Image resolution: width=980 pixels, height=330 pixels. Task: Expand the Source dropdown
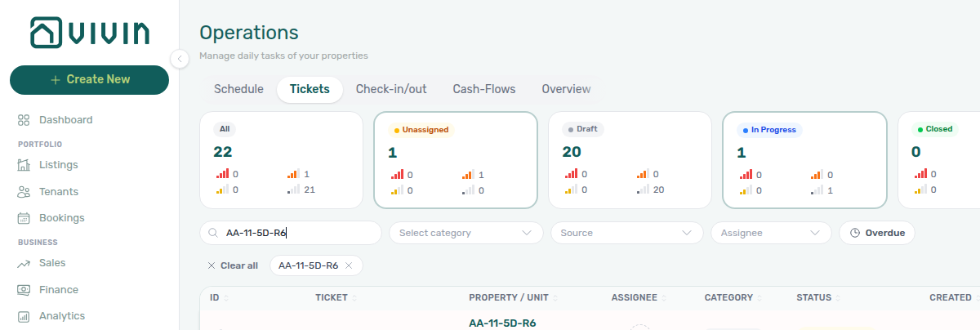627,233
